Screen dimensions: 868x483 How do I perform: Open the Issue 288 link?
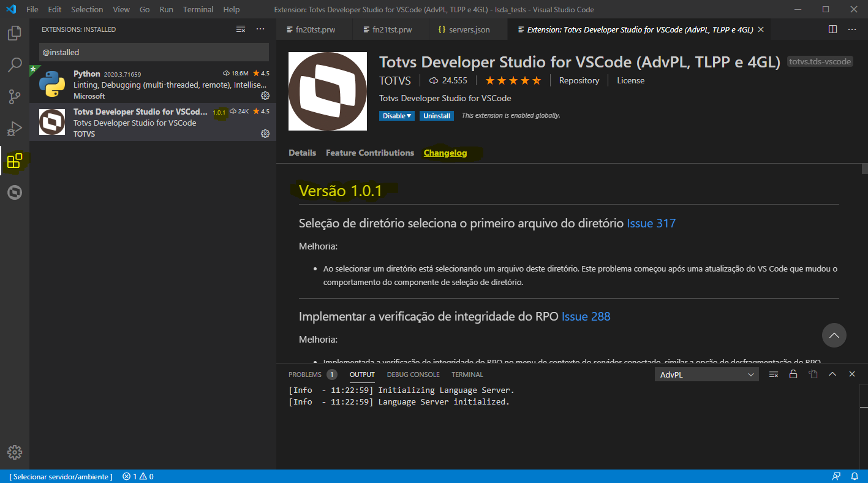tap(586, 316)
